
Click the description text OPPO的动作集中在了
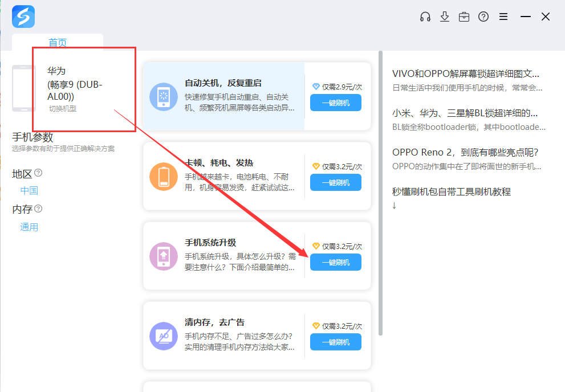pos(466,166)
